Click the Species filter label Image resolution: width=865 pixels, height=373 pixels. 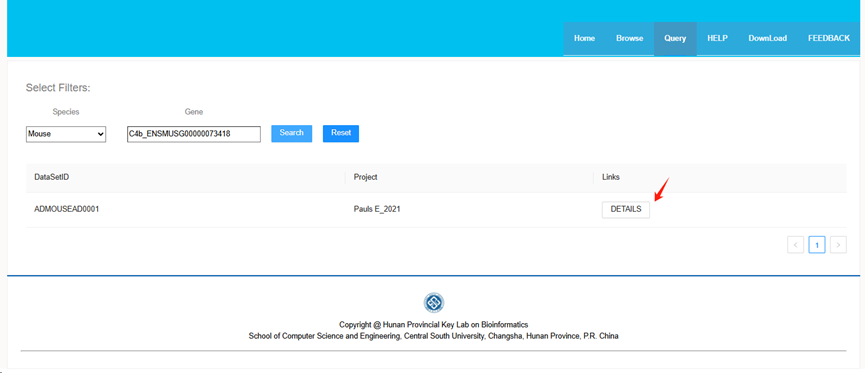66,112
